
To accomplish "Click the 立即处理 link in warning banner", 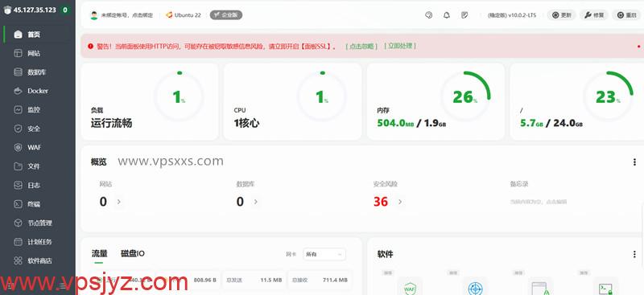I will 400,46.
